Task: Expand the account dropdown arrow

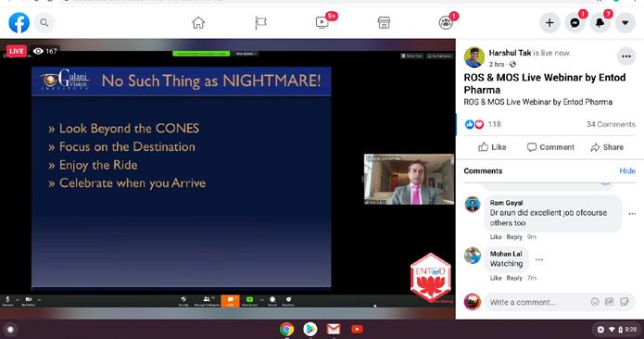Action: 625,22
